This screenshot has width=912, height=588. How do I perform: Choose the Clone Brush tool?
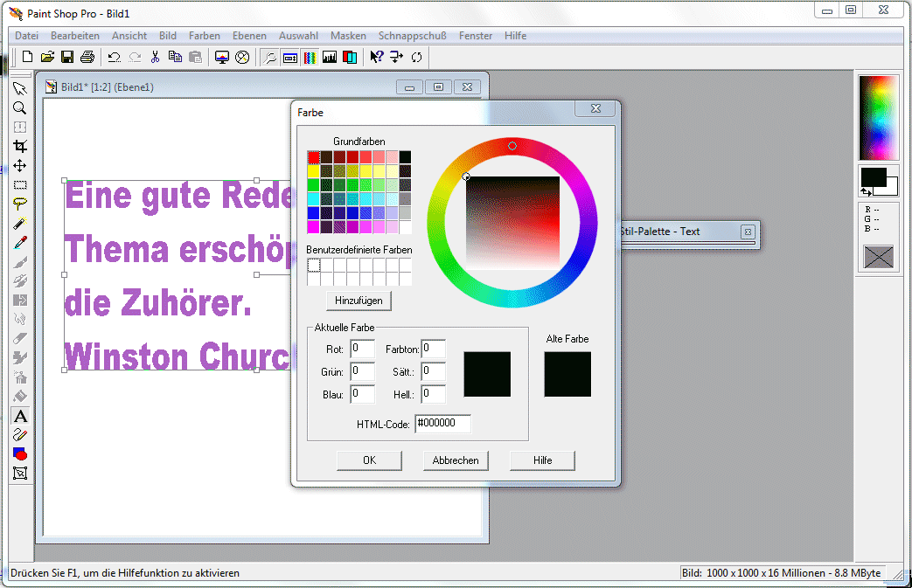(20, 281)
